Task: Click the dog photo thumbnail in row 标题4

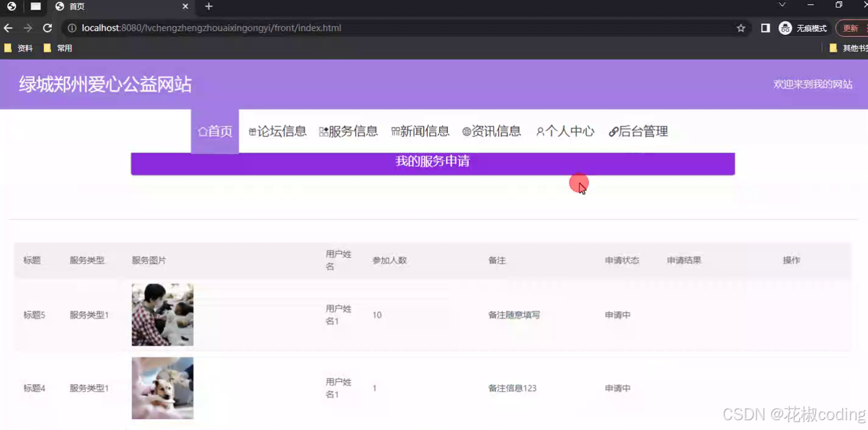Action: click(x=162, y=388)
